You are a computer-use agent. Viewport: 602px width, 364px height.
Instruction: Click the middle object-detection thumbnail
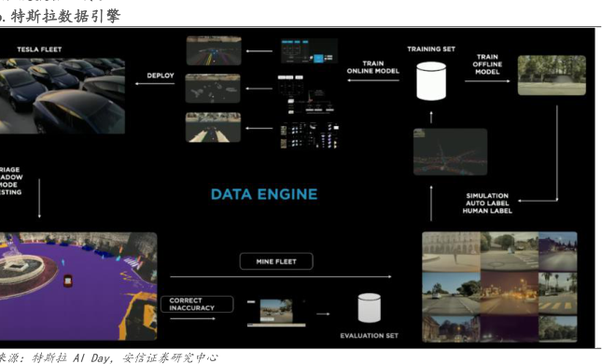pyautogui.click(x=213, y=89)
